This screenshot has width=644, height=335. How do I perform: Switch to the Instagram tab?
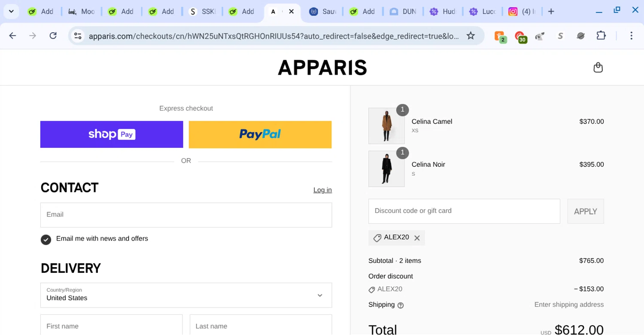[522, 12]
